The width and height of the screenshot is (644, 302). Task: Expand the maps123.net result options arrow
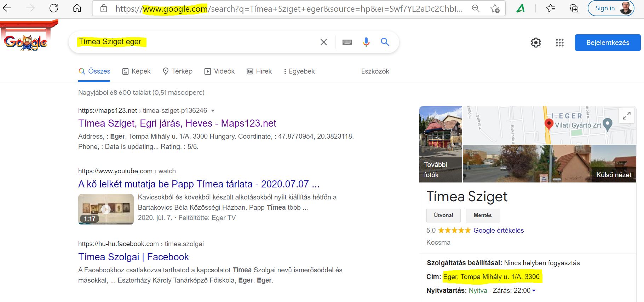(213, 111)
